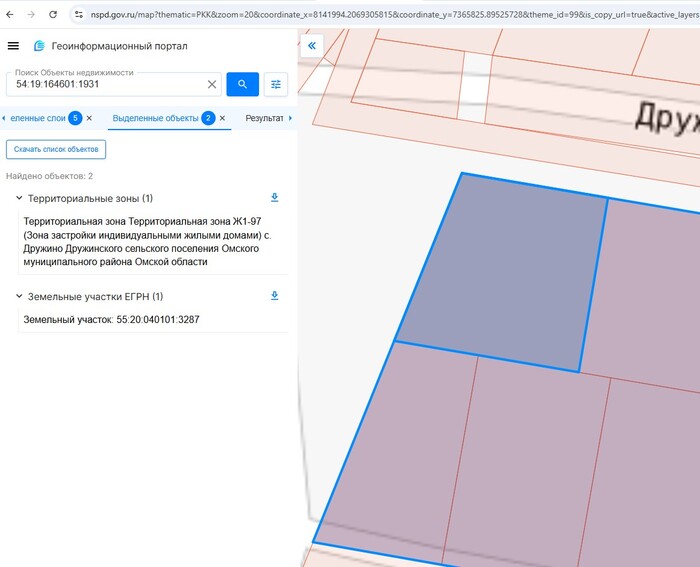The height and width of the screenshot is (567, 700).
Task: Collapse Территориальные зоны group
Action: click(19, 198)
